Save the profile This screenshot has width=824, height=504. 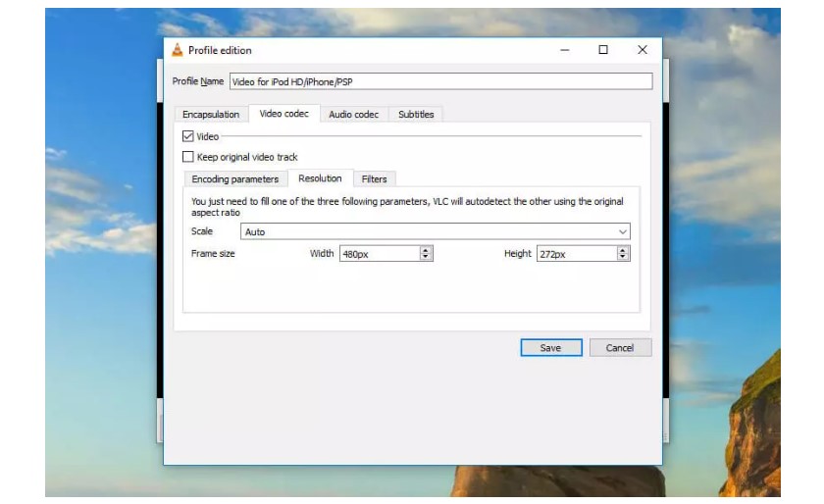point(551,348)
